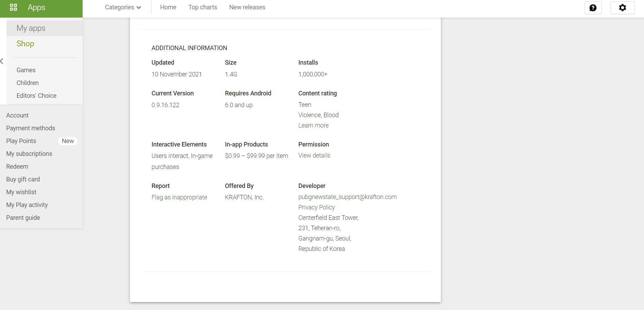The image size is (644, 310).
Task: Open New releases
Action: pos(247,7)
